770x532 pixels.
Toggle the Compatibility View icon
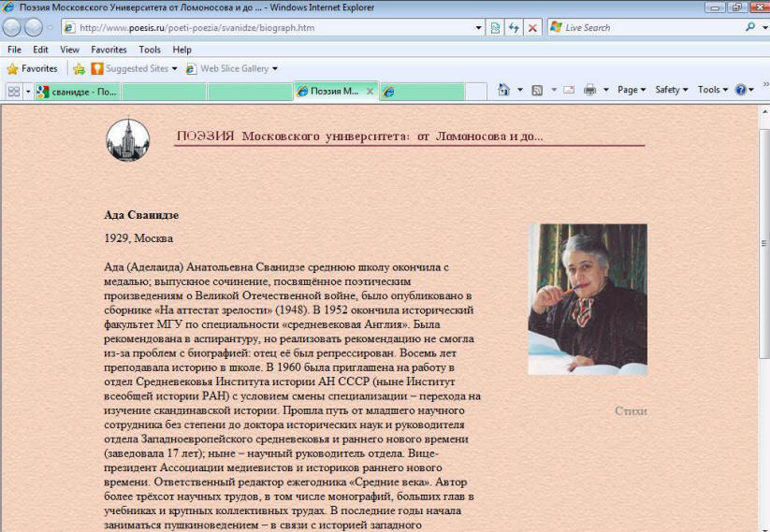(x=495, y=28)
